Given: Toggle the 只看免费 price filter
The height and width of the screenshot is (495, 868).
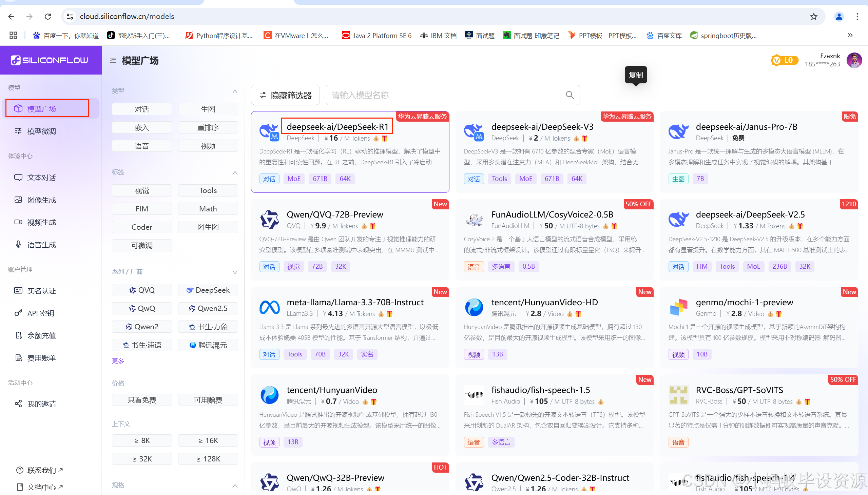Looking at the screenshot, I should click(x=141, y=400).
